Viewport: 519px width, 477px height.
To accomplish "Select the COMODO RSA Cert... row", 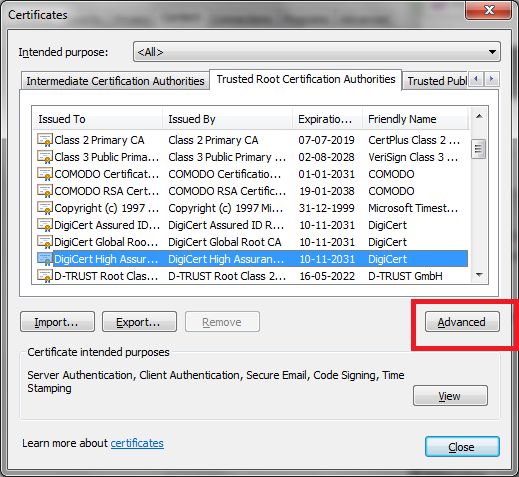I will click(250, 191).
